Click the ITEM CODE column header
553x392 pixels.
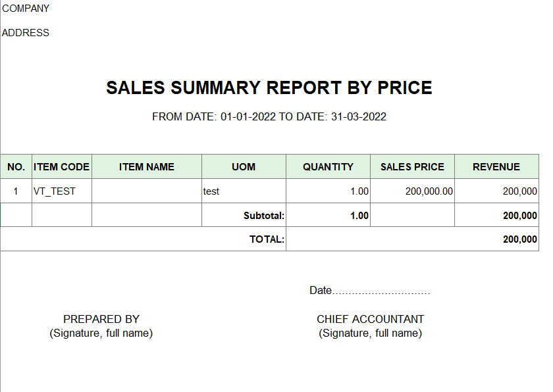point(62,166)
